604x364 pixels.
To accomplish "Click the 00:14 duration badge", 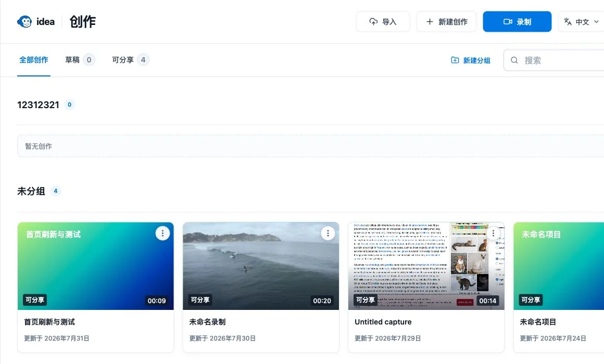I will pos(488,301).
